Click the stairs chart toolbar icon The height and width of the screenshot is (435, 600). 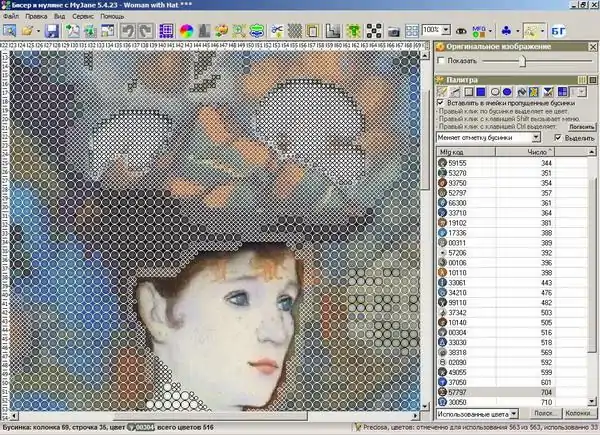pyautogui.click(x=333, y=31)
